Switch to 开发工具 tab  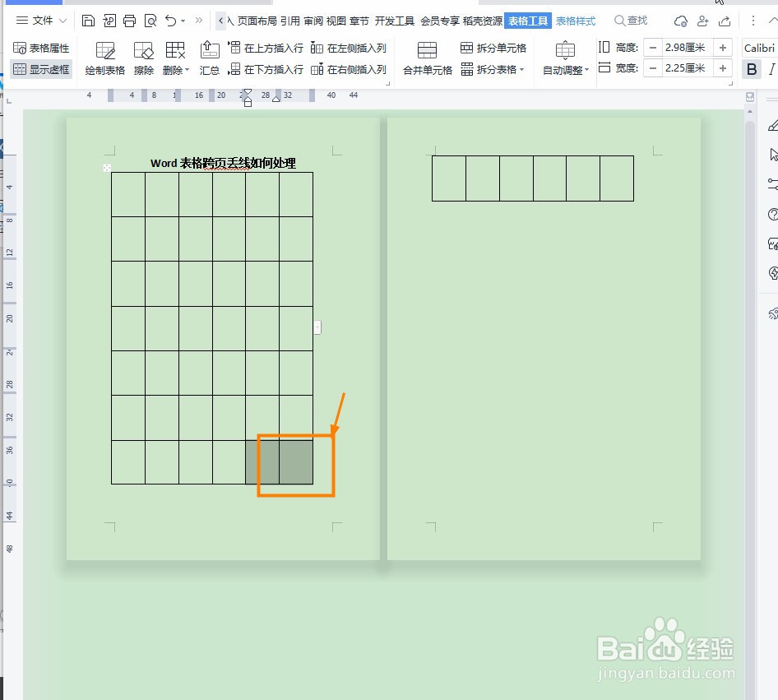point(395,21)
